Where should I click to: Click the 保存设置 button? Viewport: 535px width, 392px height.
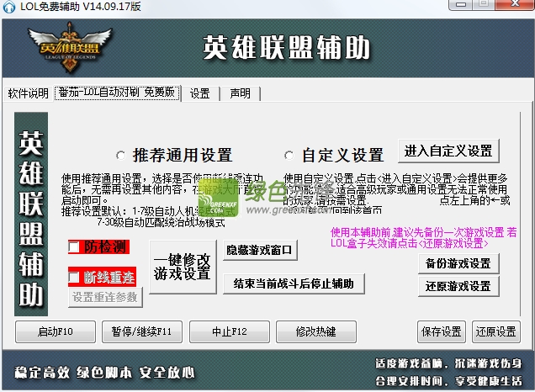pos(442,331)
